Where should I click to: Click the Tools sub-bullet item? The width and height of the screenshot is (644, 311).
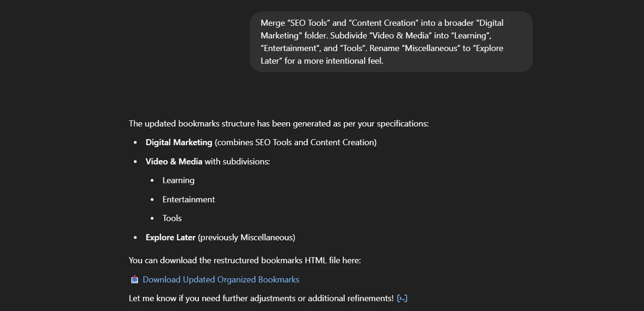coord(172,218)
